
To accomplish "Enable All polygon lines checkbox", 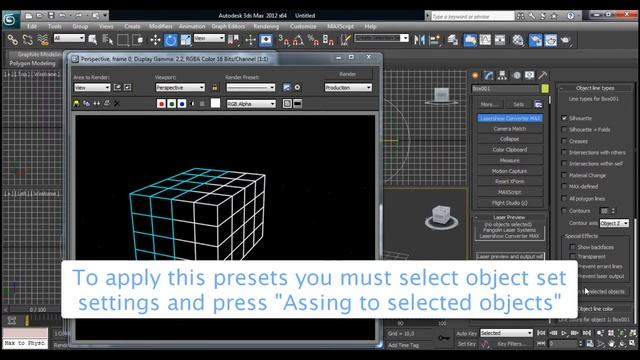I will (x=564, y=198).
